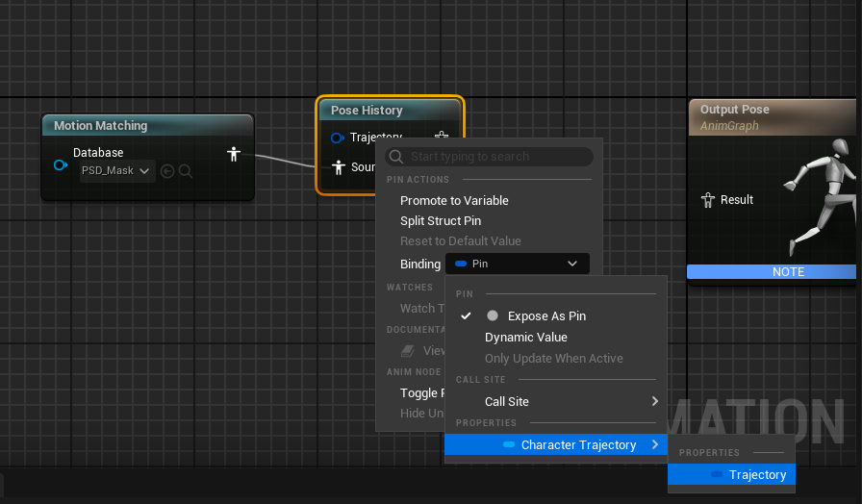
Task: Open the Binding Pin dropdown
Action: (x=518, y=264)
